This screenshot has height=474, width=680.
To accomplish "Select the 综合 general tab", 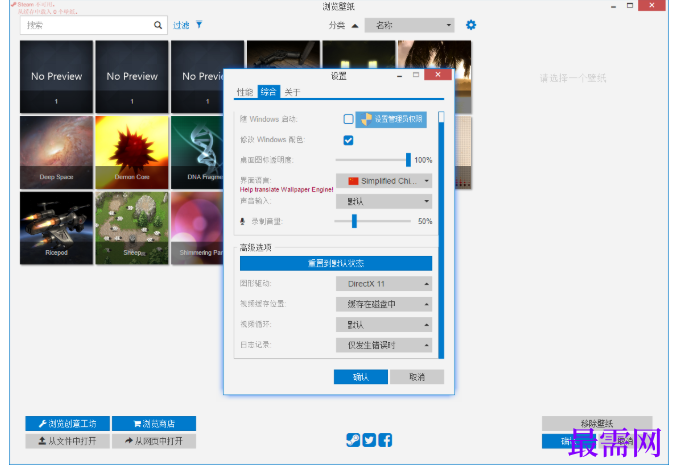I will click(x=268, y=92).
